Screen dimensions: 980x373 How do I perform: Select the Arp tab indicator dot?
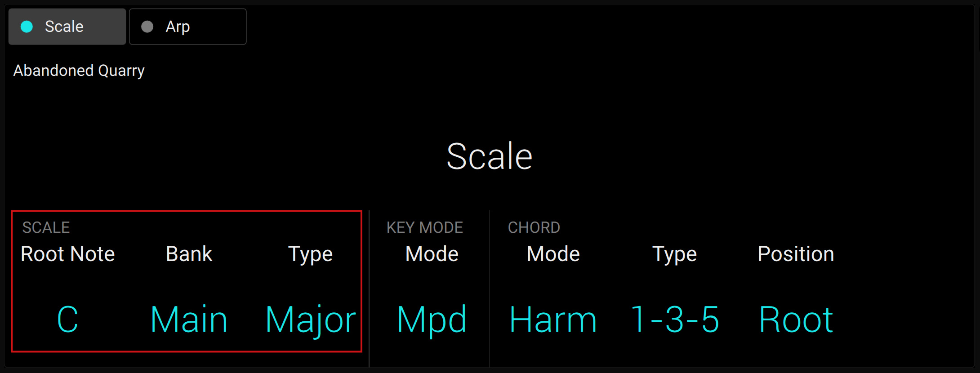coord(147,27)
